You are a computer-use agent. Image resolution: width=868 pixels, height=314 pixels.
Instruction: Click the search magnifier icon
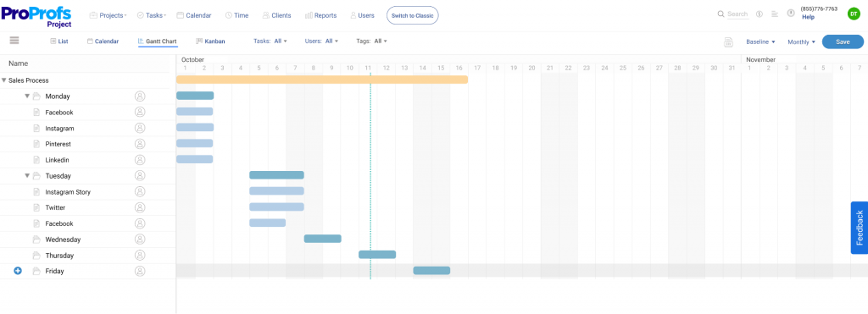(721, 14)
